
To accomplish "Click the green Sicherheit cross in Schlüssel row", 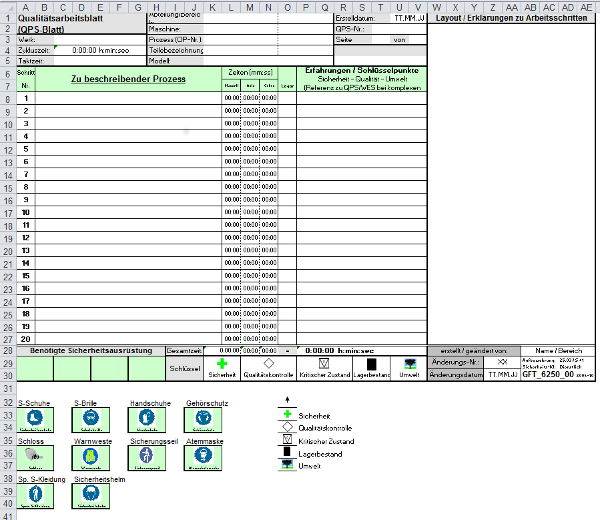I will (222, 364).
